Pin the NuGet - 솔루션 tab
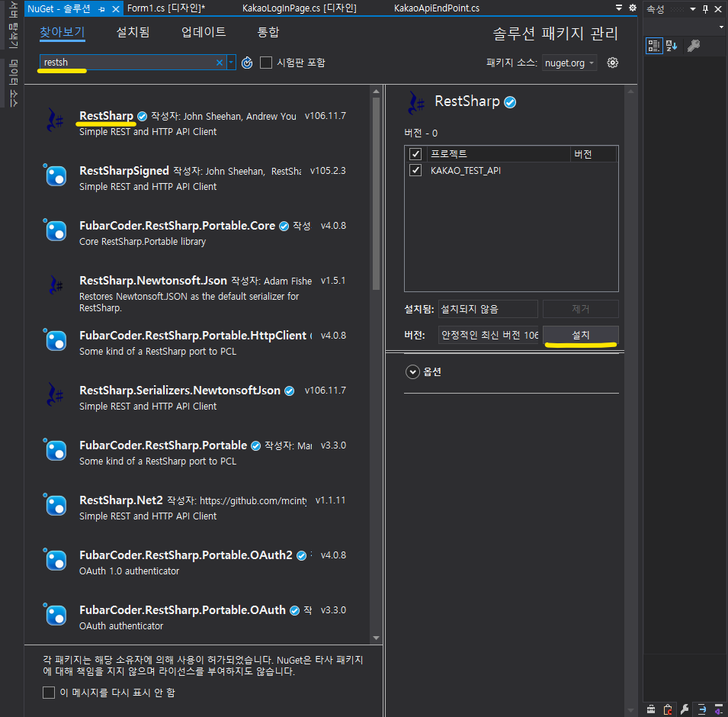This screenshot has height=717, width=728. coord(101,9)
